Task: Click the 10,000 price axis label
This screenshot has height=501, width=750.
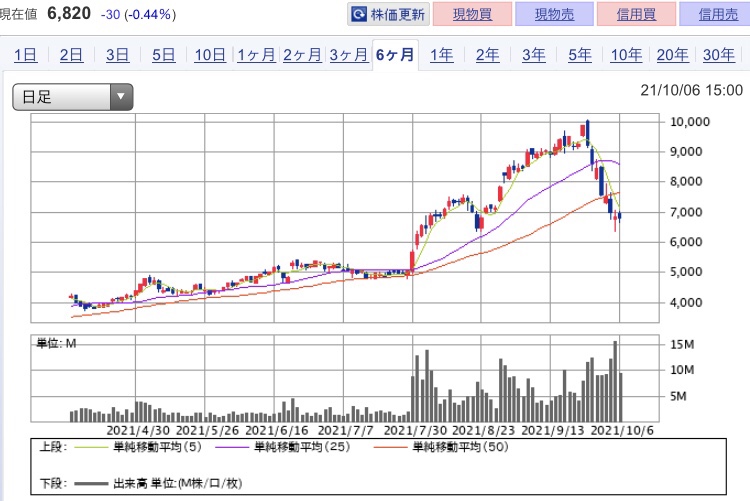Action: pos(690,122)
